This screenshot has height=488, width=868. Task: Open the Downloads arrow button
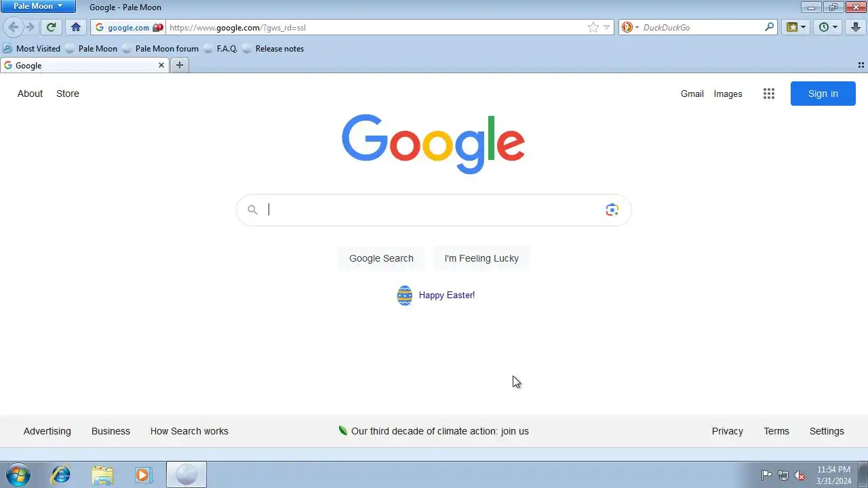pos(856,28)
